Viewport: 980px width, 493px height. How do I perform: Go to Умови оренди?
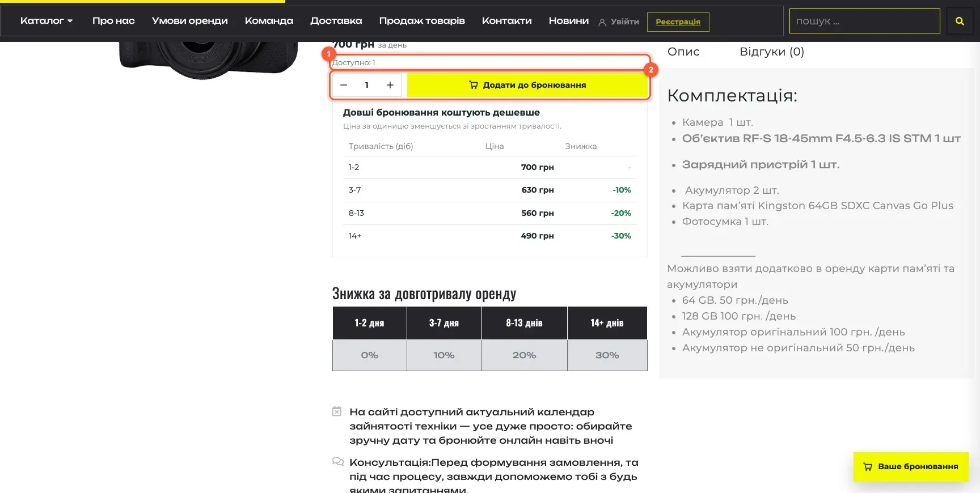(x=190, y=21)
